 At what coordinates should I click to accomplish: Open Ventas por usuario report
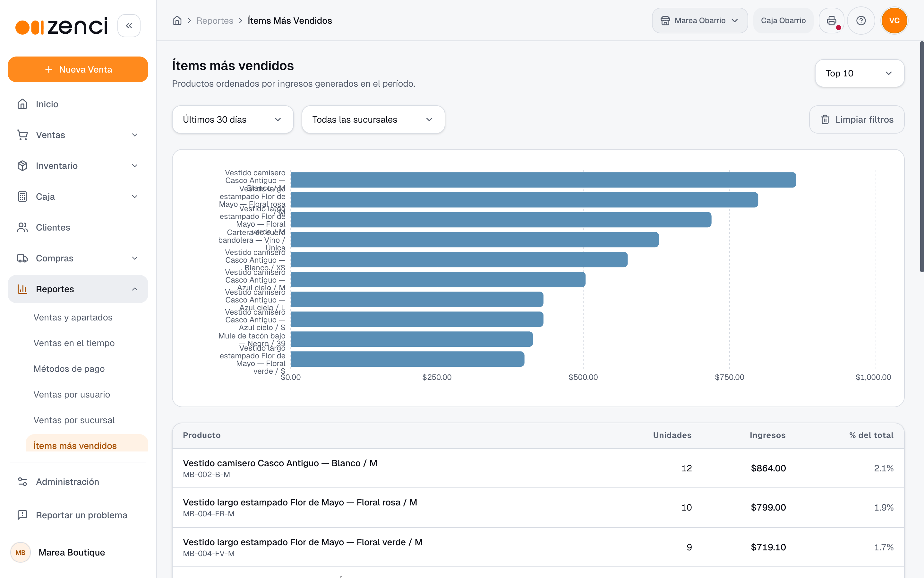[72, 394]
